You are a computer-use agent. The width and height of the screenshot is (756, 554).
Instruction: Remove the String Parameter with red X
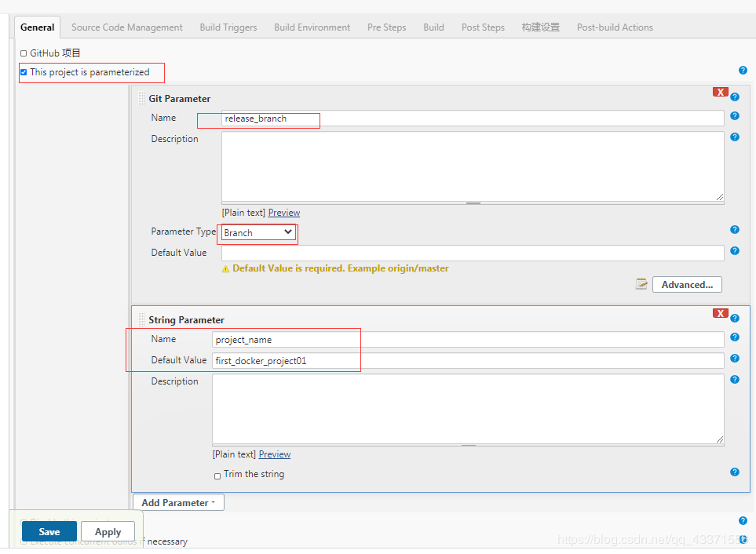point(720,313)
